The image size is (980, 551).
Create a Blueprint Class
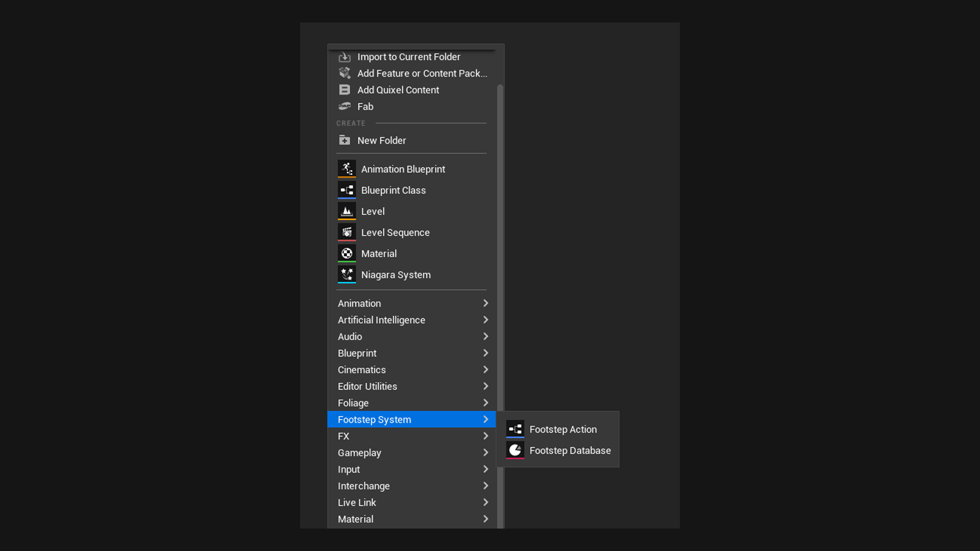(411, 190)
